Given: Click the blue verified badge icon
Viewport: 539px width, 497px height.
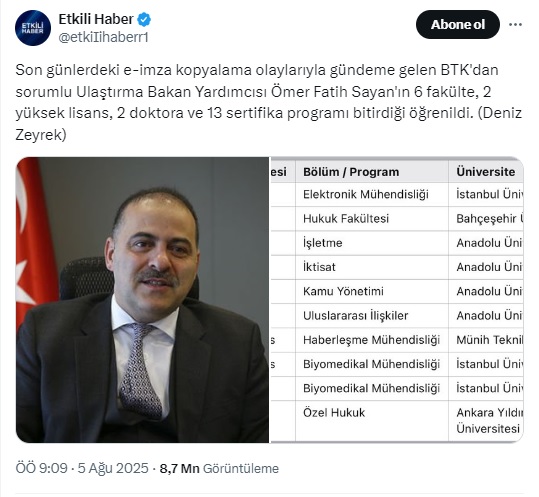Looking at the screenshot, I should [x=144, y=20].
